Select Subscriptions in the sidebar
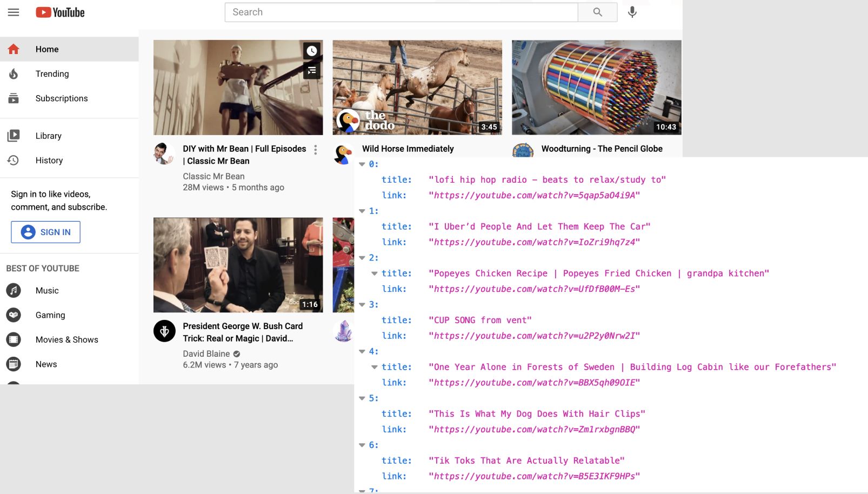868x494 pixels. point(69,98)
